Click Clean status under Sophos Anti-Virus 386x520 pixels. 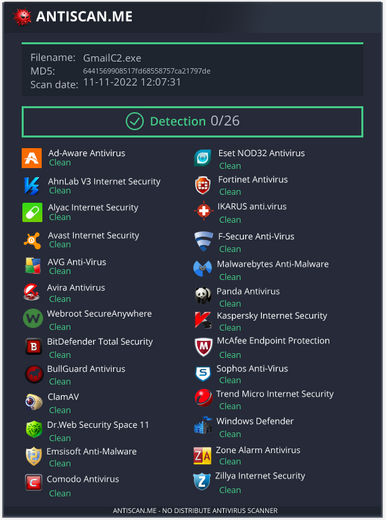[230, 380]
